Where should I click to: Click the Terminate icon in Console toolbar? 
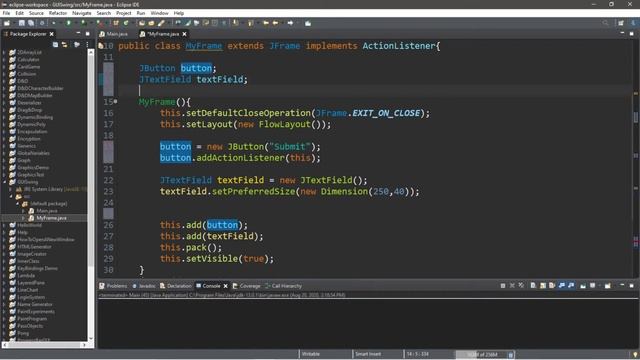click(503, 286)
